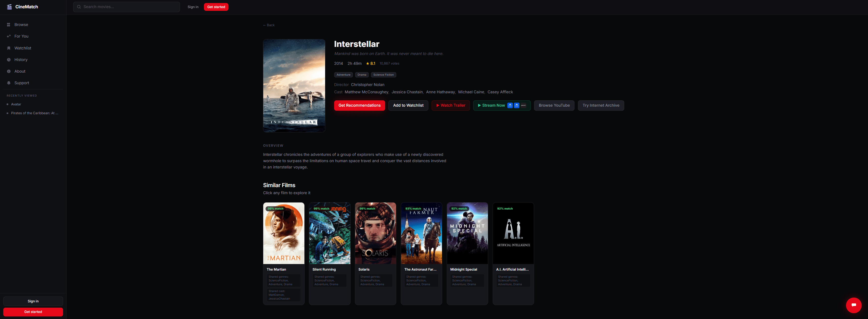Click the Stream Now button
This screenshot has height=319, width=868.
[x=502, y=105]
